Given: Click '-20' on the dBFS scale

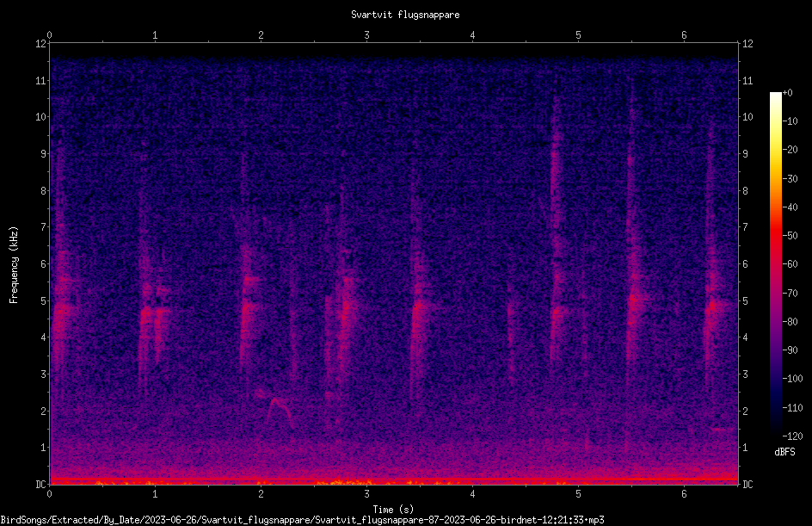Looking at the screenshot, I should tap(790, 150).
